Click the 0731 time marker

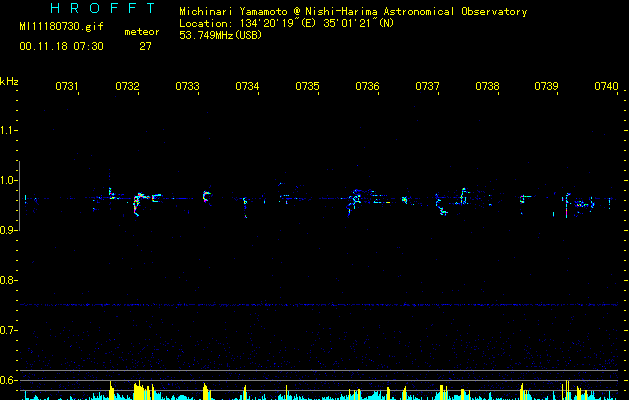click(x=67, y=86)
